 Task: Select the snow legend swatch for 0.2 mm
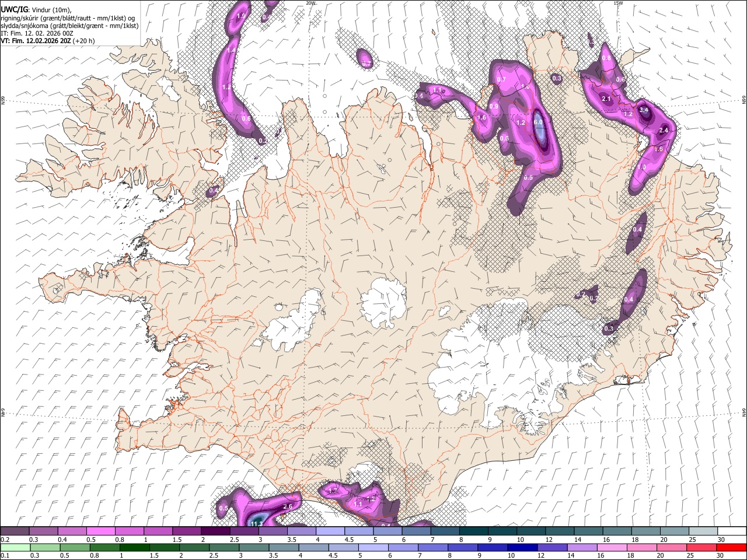(15, 531)
